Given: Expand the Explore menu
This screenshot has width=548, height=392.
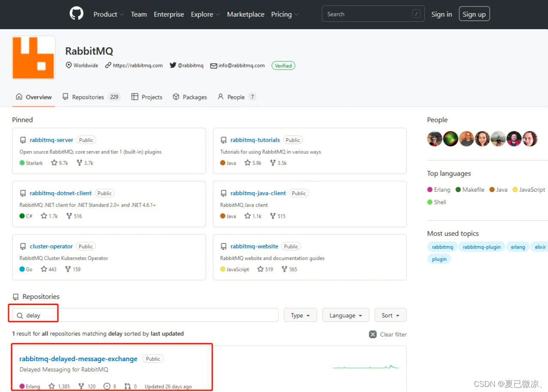Looking at the screenshot, I should (x=205, y=14).
